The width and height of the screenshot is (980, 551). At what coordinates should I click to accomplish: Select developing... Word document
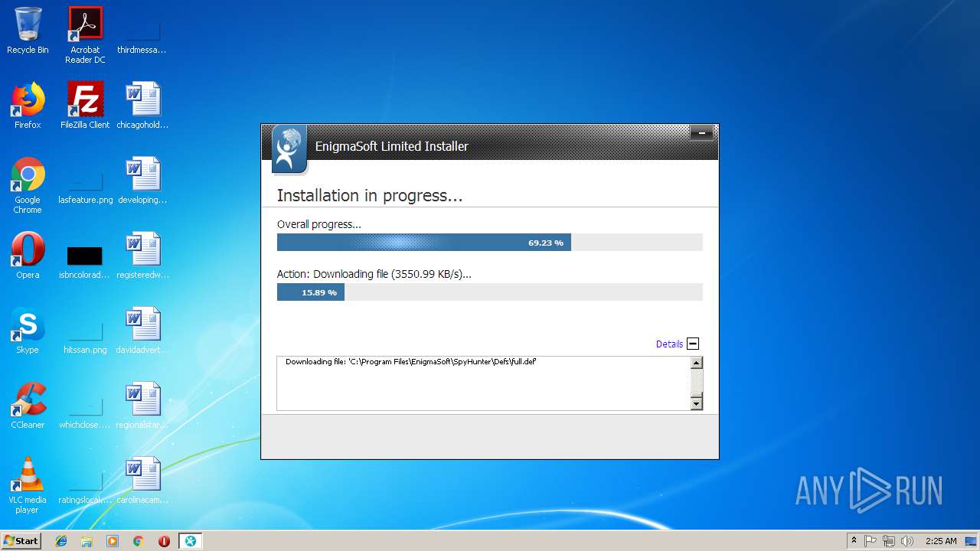[x=142, y=181]
